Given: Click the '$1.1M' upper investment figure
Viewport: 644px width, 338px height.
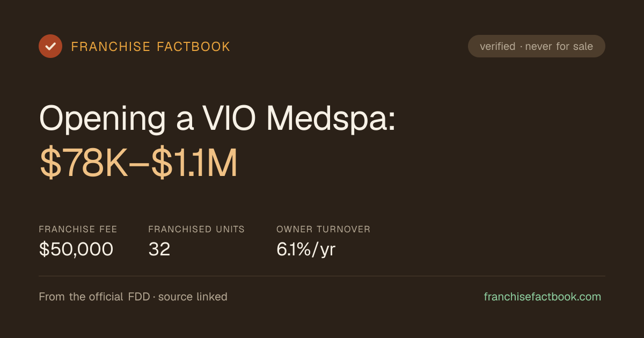Looking at the screenshot, I should pos(194,164).
